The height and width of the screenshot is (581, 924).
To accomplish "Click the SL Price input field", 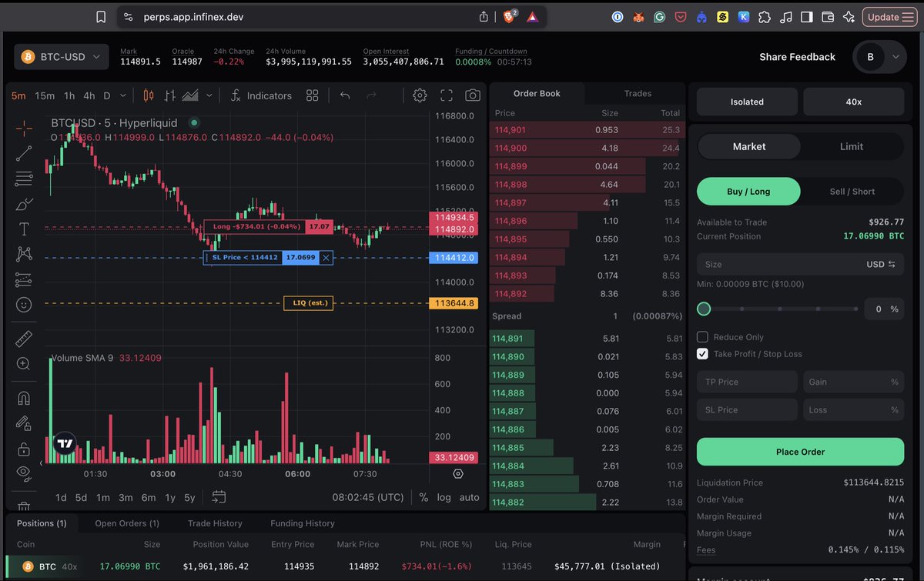I will coord(747,410).
